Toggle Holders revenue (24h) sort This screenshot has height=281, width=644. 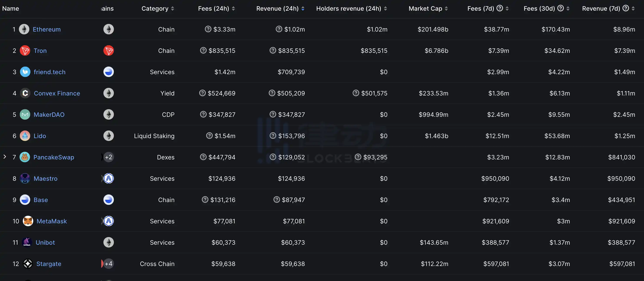386,8
